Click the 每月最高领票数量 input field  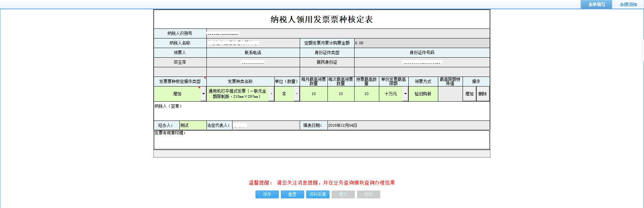point(313,94)
